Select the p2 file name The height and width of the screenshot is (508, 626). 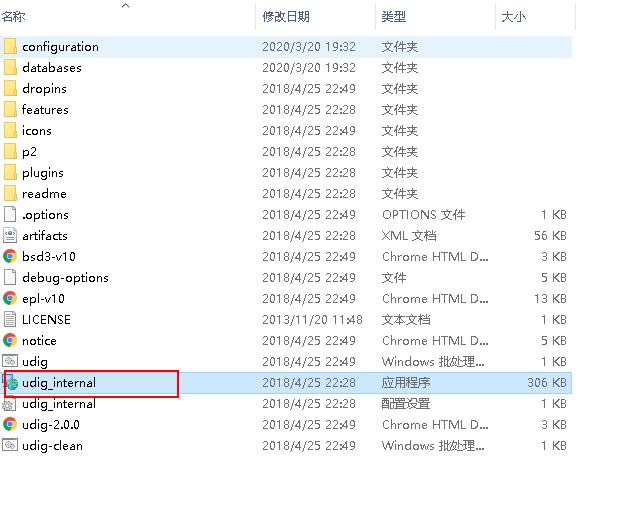pos(29,152)
